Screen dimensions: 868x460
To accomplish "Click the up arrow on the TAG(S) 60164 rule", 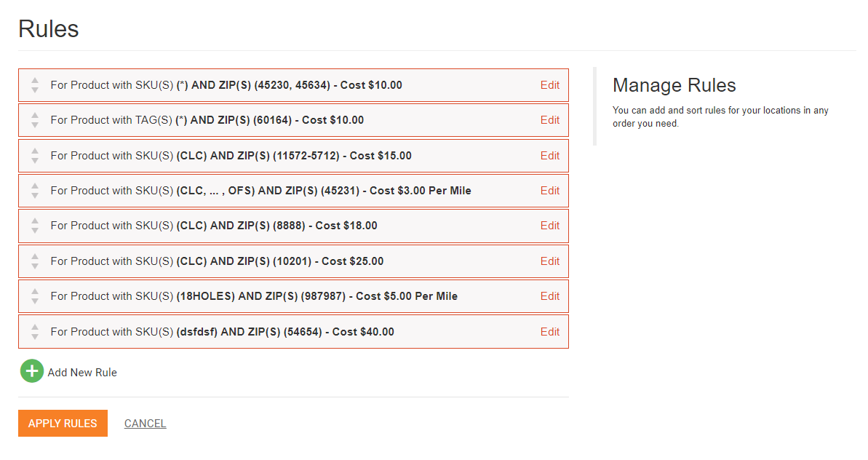I will tap(35, 115).
